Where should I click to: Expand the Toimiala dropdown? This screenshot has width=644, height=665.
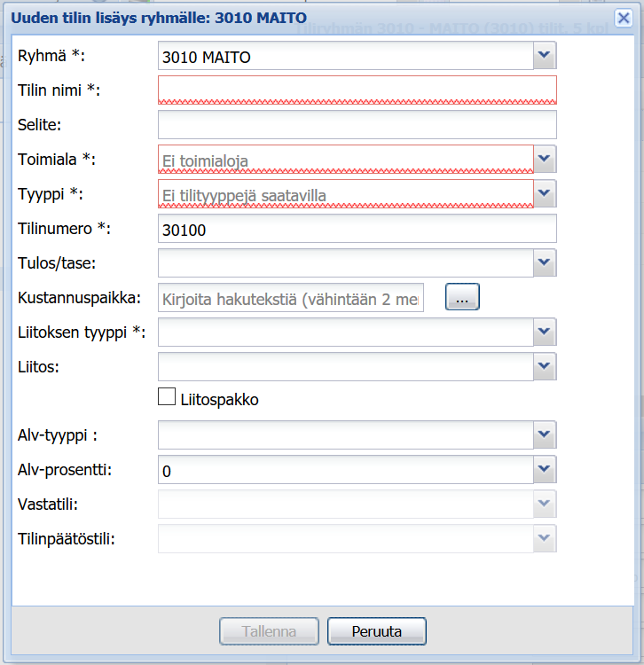pyautogui.click(x=545, y=160)
